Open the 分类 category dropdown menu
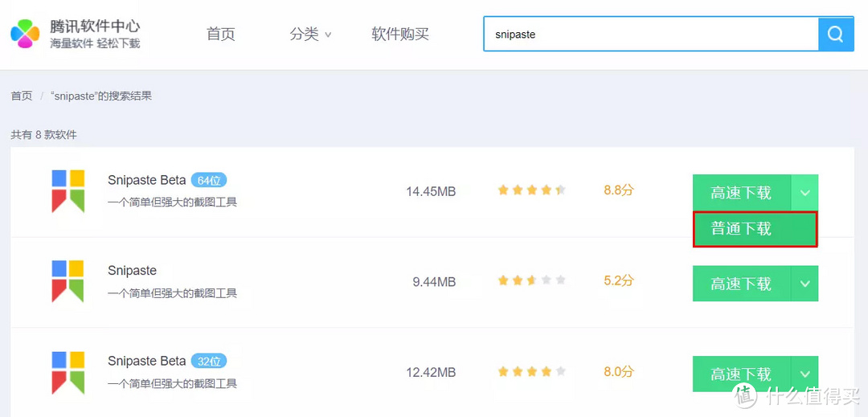Viewport: 868px width, 417px height. click(310, 35)
